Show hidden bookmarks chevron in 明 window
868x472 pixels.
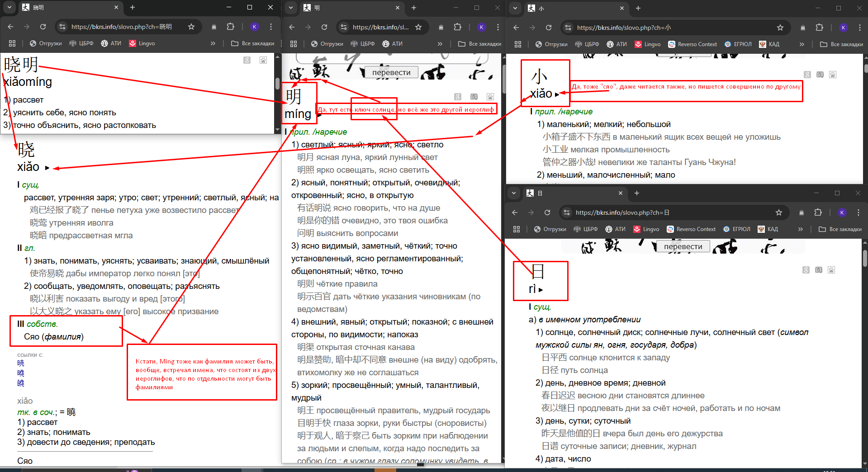click(x=440, y=44)
